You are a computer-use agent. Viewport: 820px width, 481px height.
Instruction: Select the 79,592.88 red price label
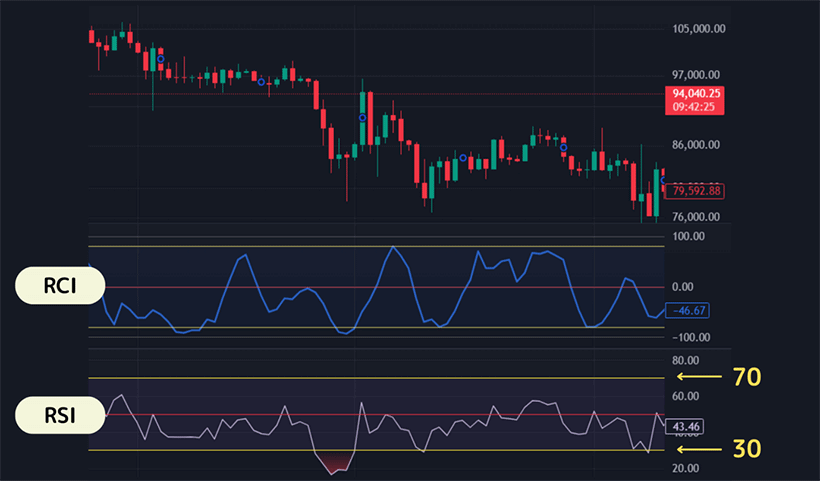click(698, 190)
